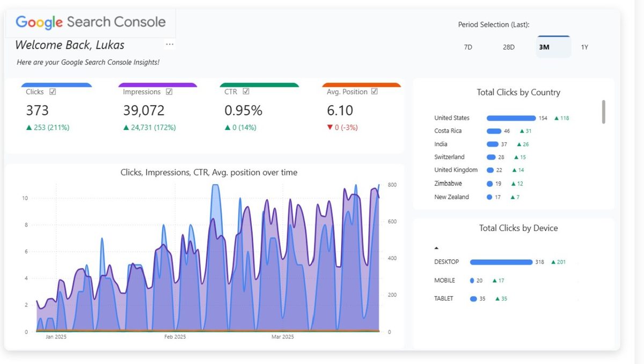
Task: Click the Impressions card purple header bar
Action: (157, 85)
